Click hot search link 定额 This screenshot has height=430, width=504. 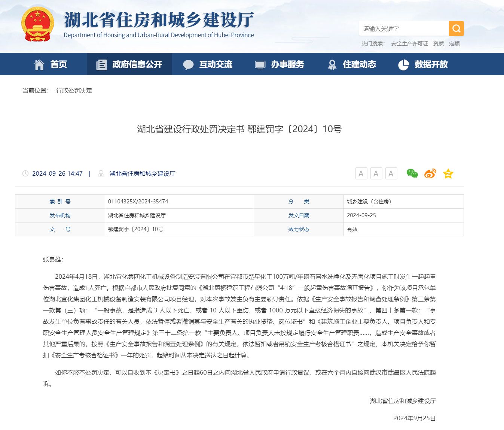point(454,43)
